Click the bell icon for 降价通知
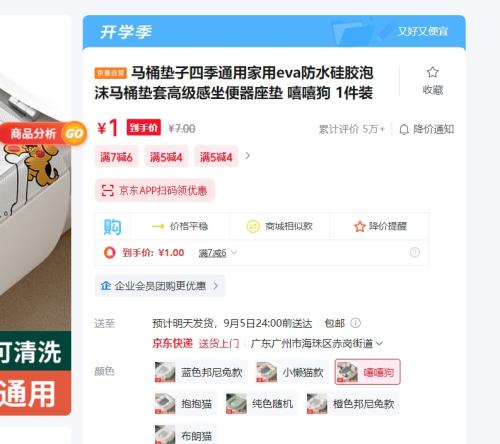This screenshot has height=444, width=500. click(x=404, y=129)
